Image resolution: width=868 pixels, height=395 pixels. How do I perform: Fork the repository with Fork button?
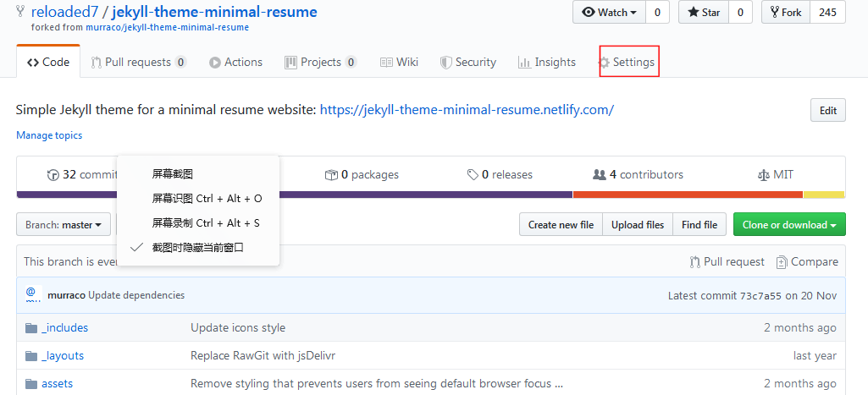pos(786,12)
